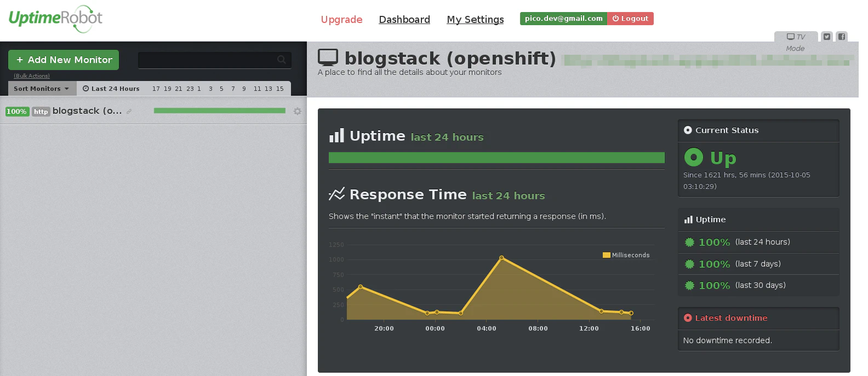Focus the monitor search input field

click(207, 60)
